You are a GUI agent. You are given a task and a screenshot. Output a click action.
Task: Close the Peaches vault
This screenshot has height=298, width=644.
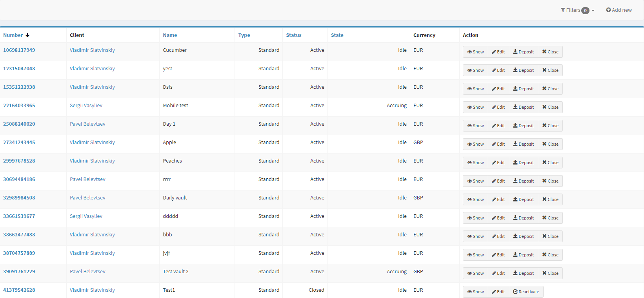tap(550, 163)
